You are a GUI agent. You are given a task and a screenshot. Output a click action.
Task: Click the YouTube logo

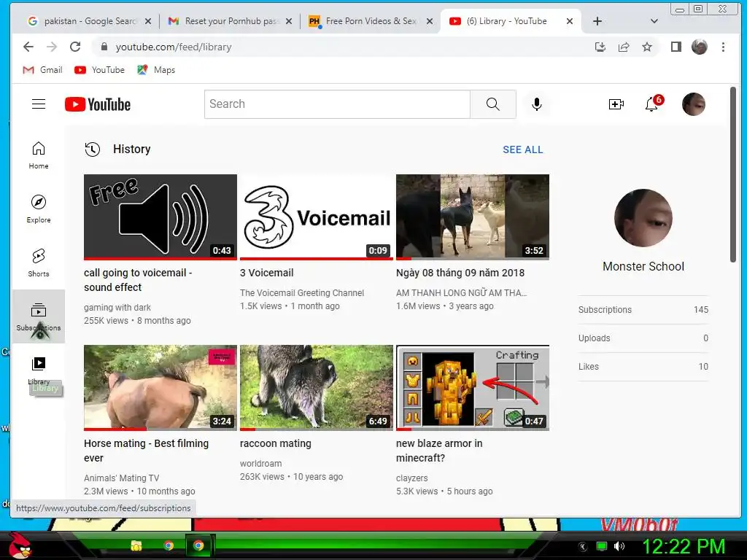click(x=98, y=104)
